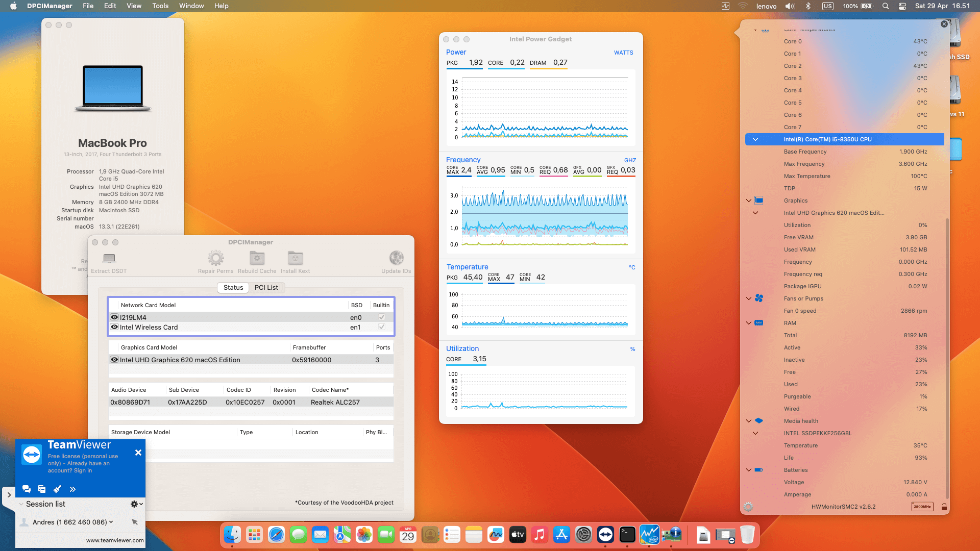Screen dimensions: 980x551
Task: Switch to the PCI List tab
Action: 266,288
